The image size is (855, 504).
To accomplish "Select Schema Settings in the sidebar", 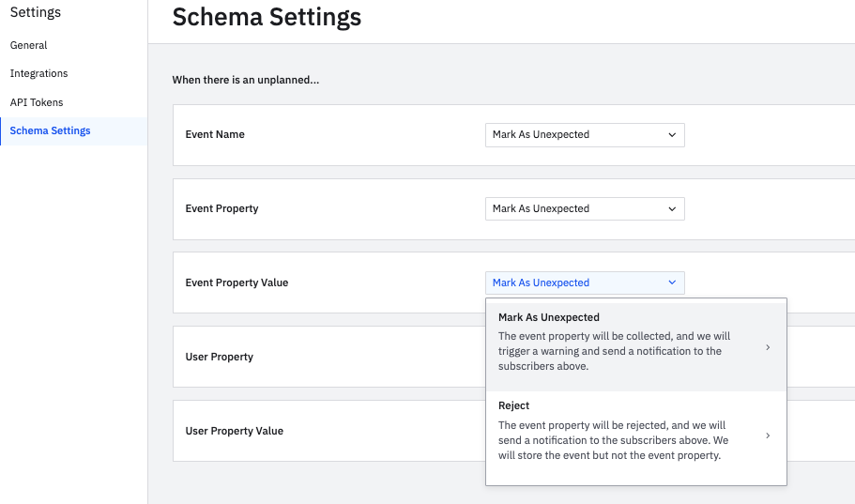I will pos(50,130).
